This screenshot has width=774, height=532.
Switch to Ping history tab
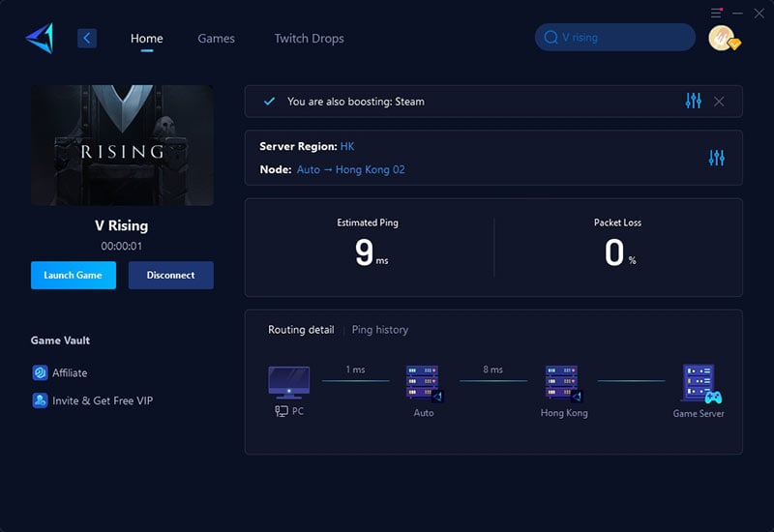point(380,330)
